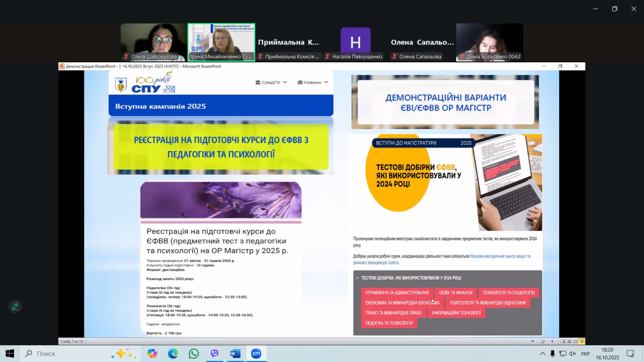Go to the previous slide arrow
Image resolution: width=644 pixels, height=362 pixels.
click(533, 341)
